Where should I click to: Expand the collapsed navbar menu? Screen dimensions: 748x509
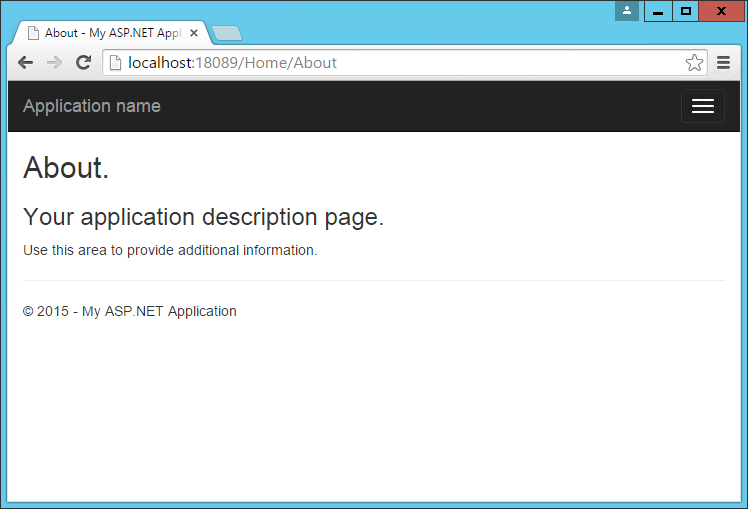[x=702, y=106]
